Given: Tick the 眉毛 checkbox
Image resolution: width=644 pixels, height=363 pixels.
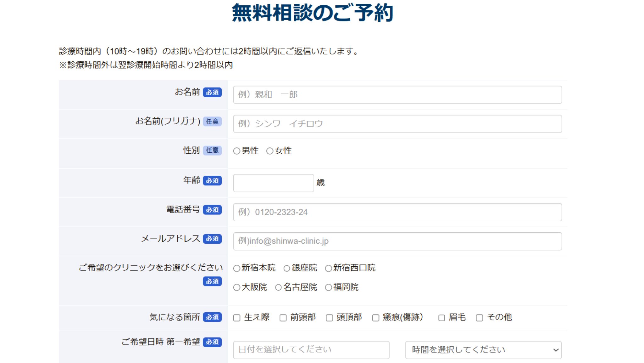Looking at the screenshot, I should [x=441, y=318].
